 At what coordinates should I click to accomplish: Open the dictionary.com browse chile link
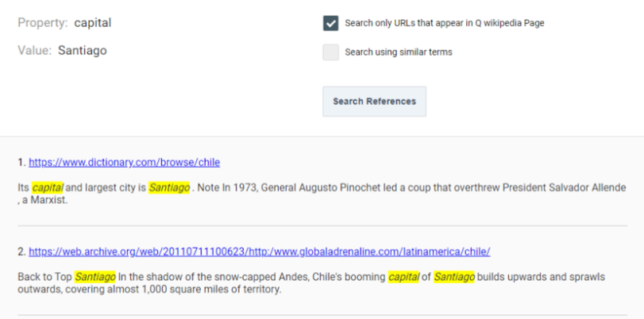click(124, 163)
